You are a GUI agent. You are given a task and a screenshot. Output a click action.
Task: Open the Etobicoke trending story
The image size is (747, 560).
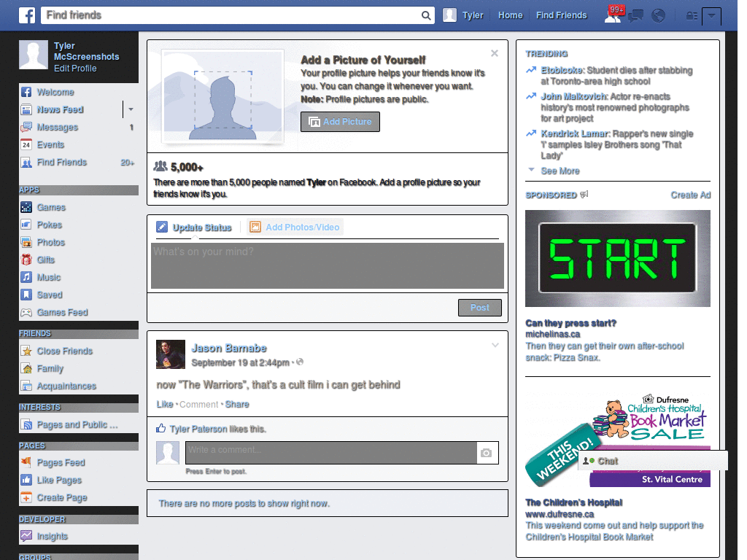click(x=616, y=76)
